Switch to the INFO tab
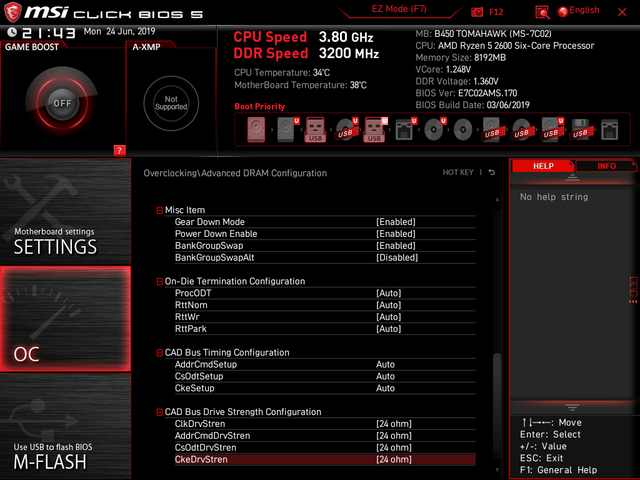 click(x=606, y=166)
